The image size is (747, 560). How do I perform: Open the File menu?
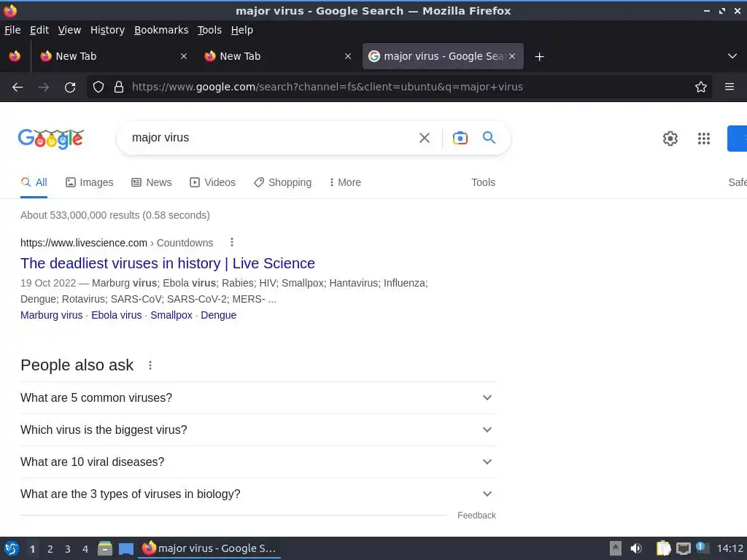[12, 30]
